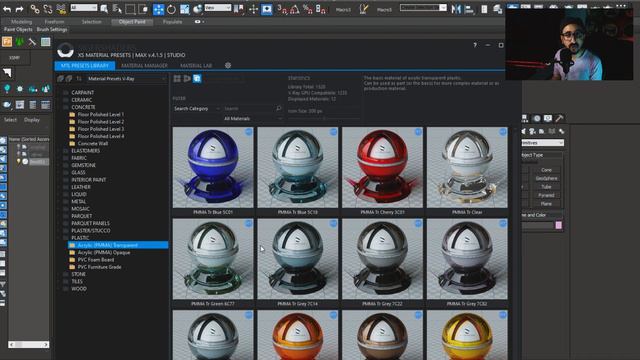Select the Unlink selection icon

click(x=48, y=9)
